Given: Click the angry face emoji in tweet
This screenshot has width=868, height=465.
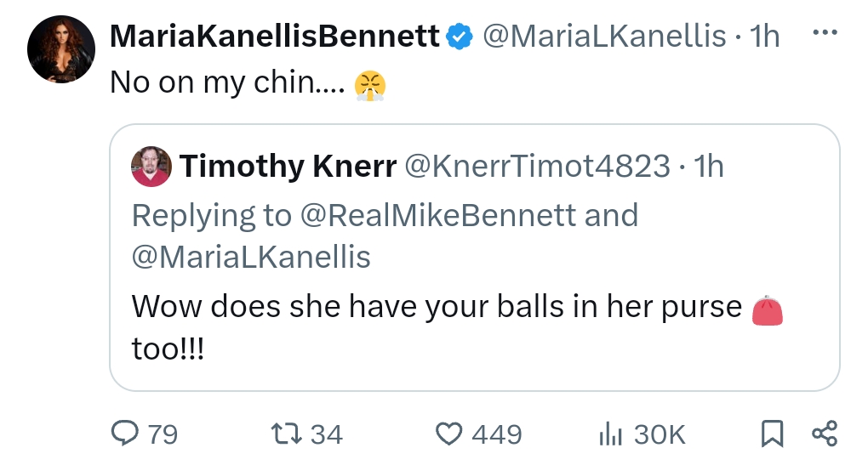Looking at the screenshot, I should pyautogui.click(x=370, y=83).
